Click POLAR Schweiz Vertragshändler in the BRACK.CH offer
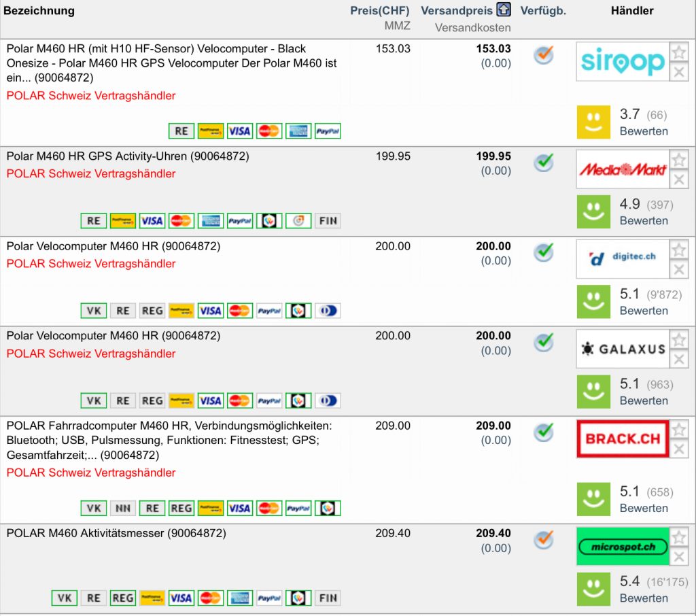This screenshot has height=616, width=696. tap(91, 473)
